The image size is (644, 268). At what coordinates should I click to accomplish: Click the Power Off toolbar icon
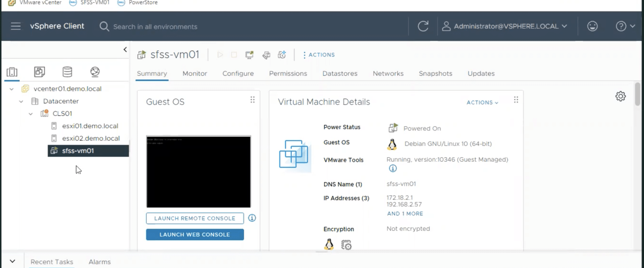[x=234, y=55]
